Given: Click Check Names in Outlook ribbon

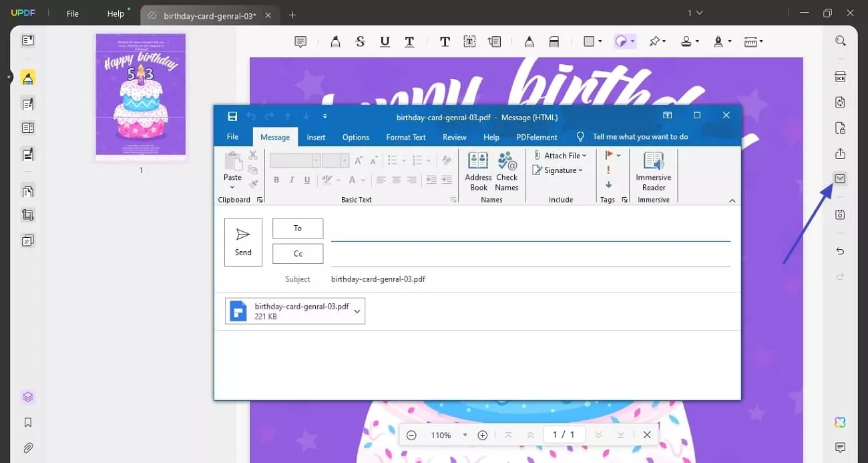Looking at the screenshot, I should (507, 172).
